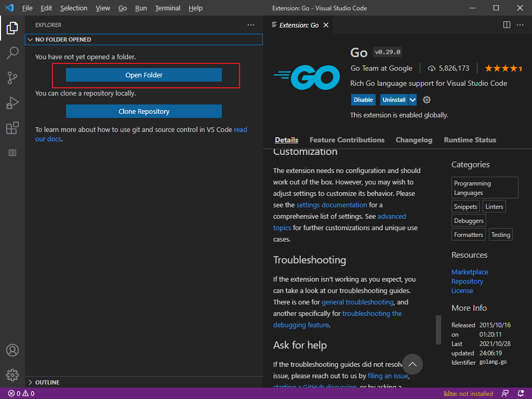The width and height of the screenshot is (532, 399).
Task: Open the Extensions view icon
Action: pyautogui.click(x=12, y=128)
